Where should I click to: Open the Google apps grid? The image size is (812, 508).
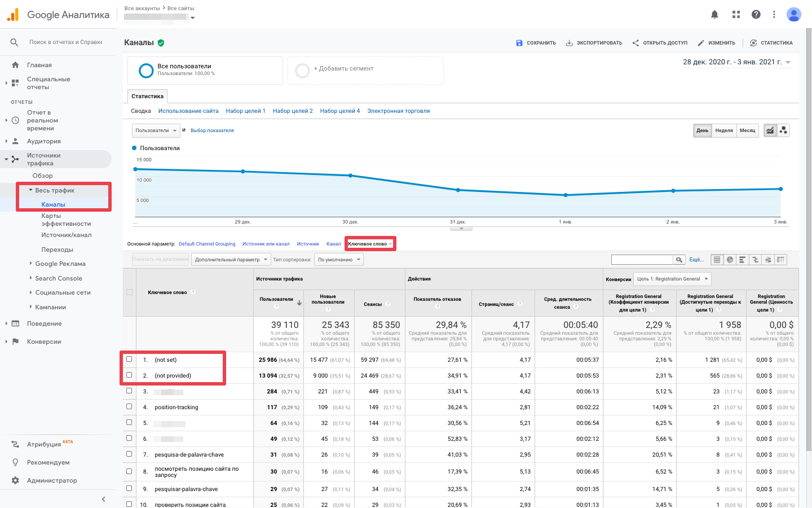[x=736, y=15]
